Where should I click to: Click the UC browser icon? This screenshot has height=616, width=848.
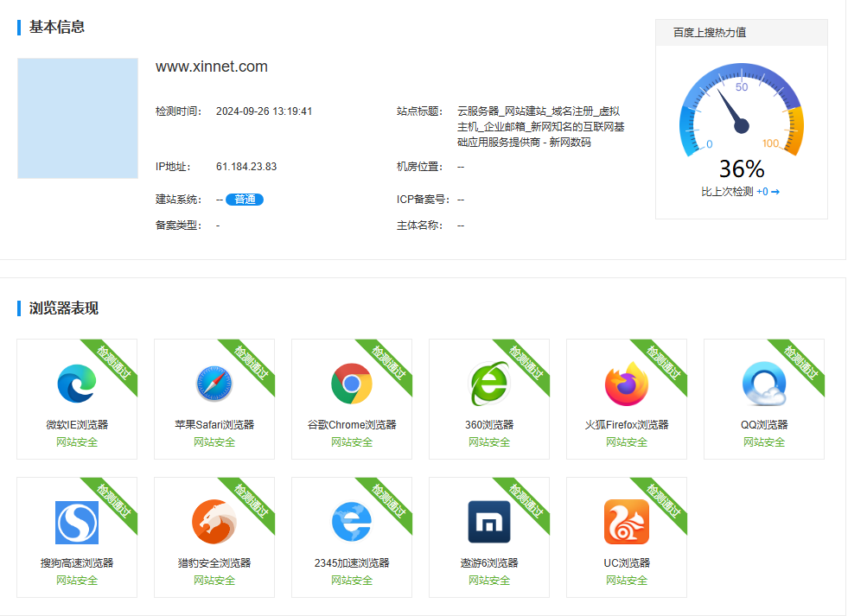[x=626, y=522]
